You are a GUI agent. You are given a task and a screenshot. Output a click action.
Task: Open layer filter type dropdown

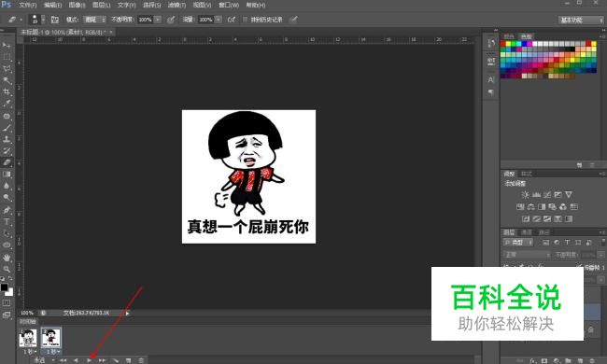[518, 243]
